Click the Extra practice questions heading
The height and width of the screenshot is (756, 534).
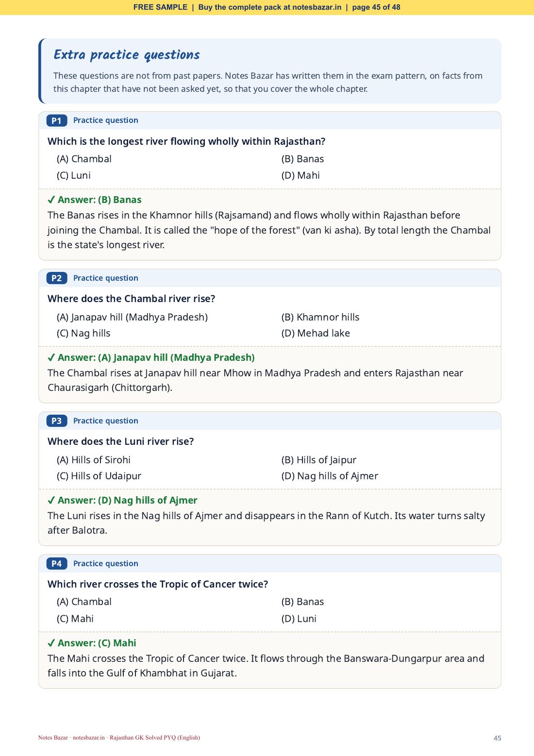click(x=127, y=55)
